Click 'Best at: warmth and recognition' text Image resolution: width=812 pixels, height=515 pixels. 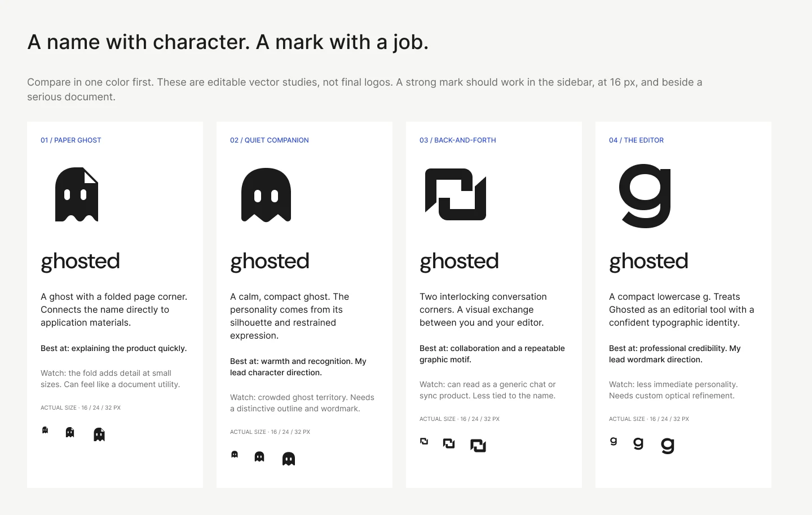pos(298,367)
